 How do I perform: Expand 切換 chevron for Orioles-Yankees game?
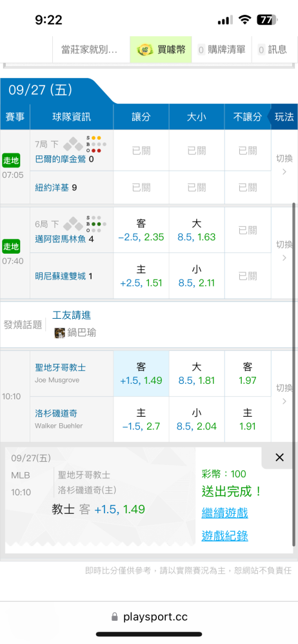pos(284,166)
